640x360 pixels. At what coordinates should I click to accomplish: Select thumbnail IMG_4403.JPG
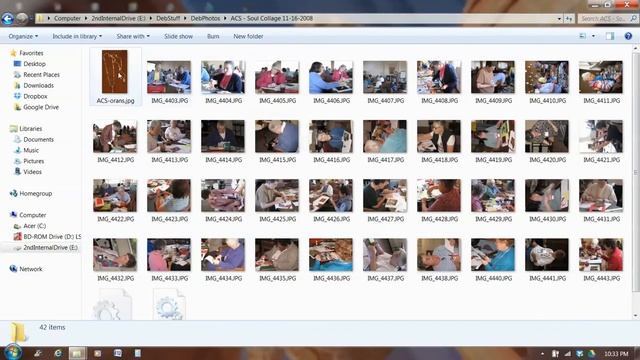169,77
